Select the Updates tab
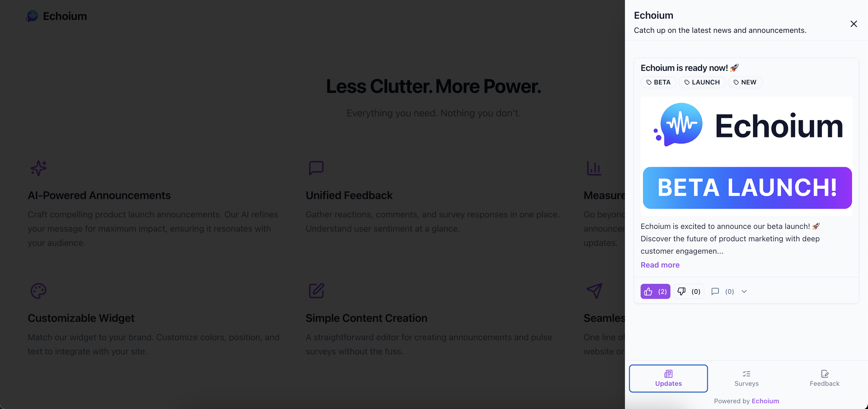Screen dimensions: 868x409 668,378
